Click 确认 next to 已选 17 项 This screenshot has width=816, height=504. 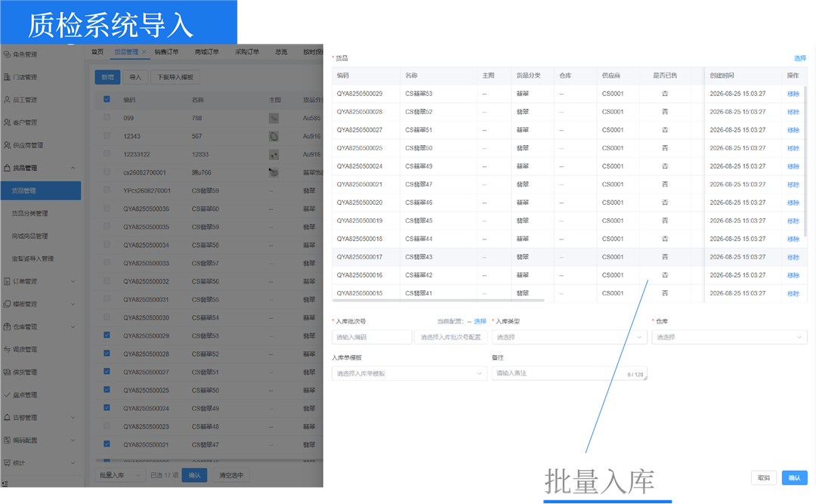[x=195, y=475]
